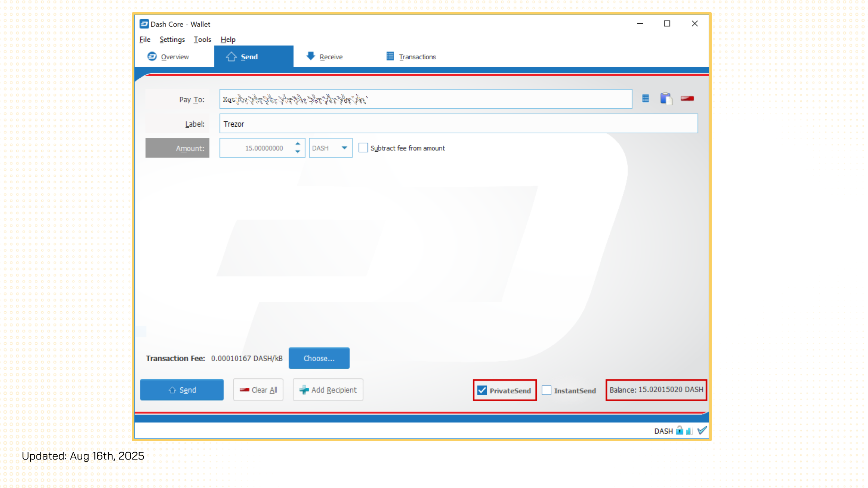The height and width of the screenshot is (488, 868).
Task: Click the Dash logo in title bar
Action: (x=144, y=24)
